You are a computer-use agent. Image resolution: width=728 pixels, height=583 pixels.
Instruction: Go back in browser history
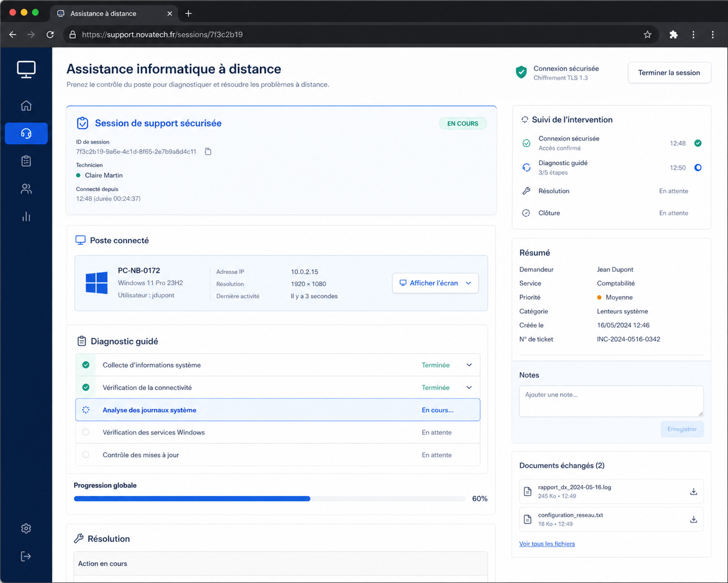[13, 35]
